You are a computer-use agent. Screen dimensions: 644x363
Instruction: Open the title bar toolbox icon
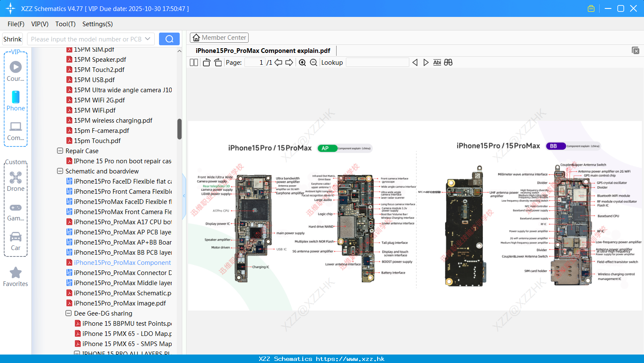591,8
